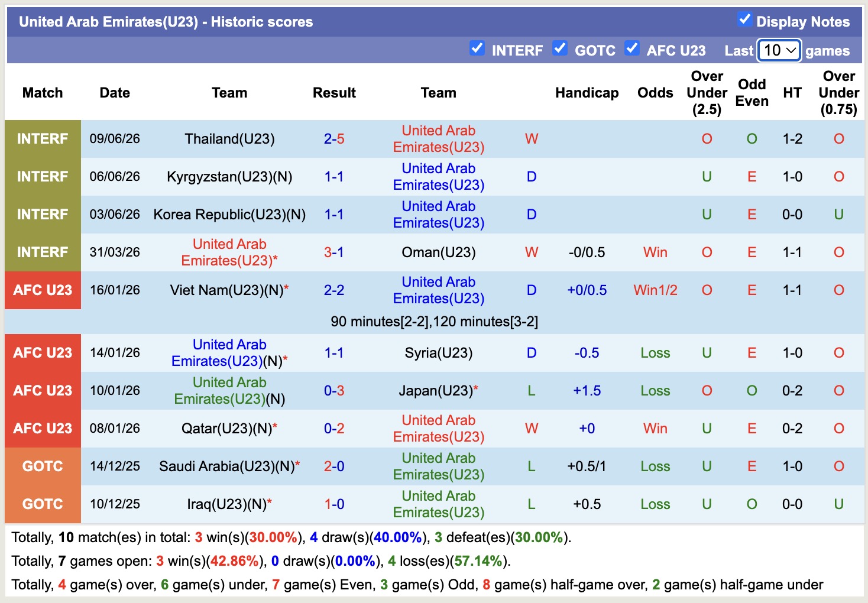Image resolution: width=868 pixels, height=603 pixels.
Task: Click handicap +1.5 in Japan row
Action: (587, 391)
